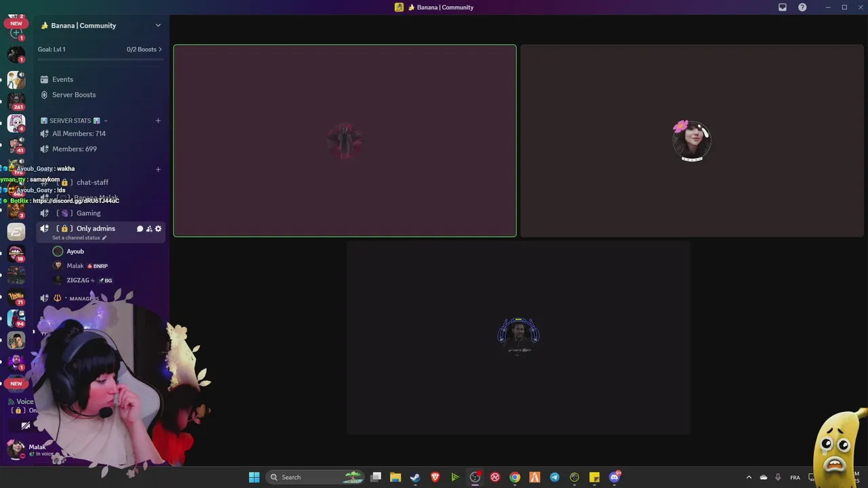
Task: Create an invite for the Only admins channel
Action: tap(149, 229)
